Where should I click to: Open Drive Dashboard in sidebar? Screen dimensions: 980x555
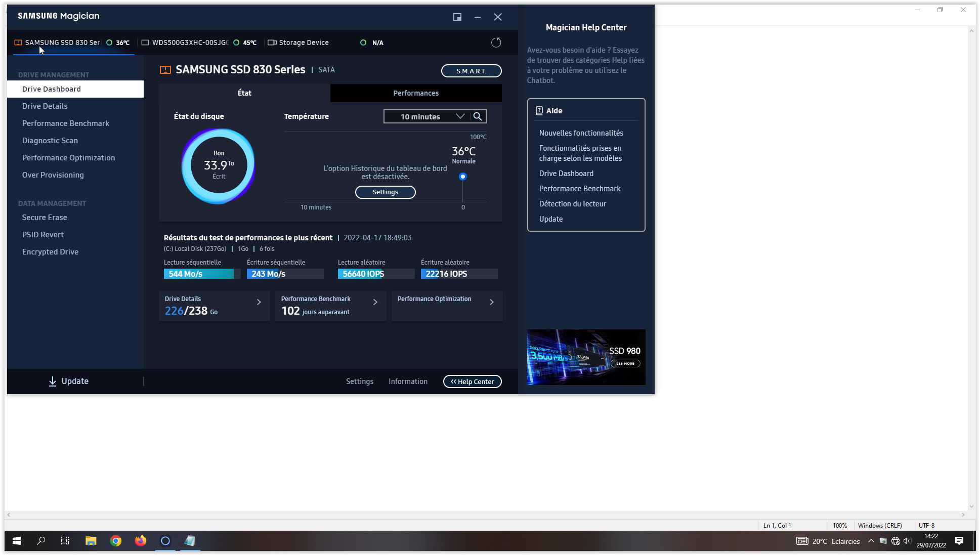(x=75, y=89)
